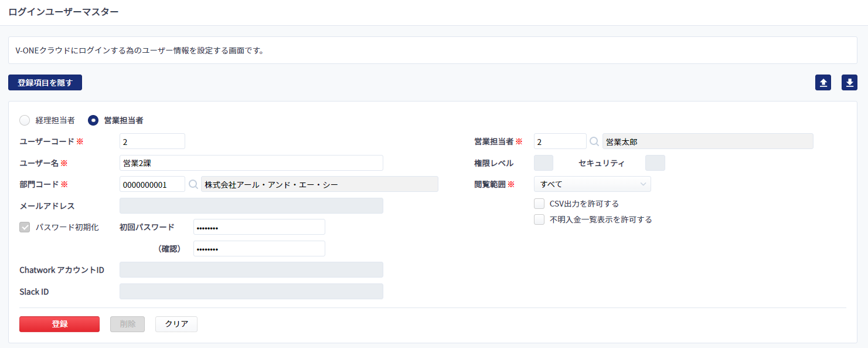Expand the 閲覧範囲 dropdown showing すべて

(593, 184)
